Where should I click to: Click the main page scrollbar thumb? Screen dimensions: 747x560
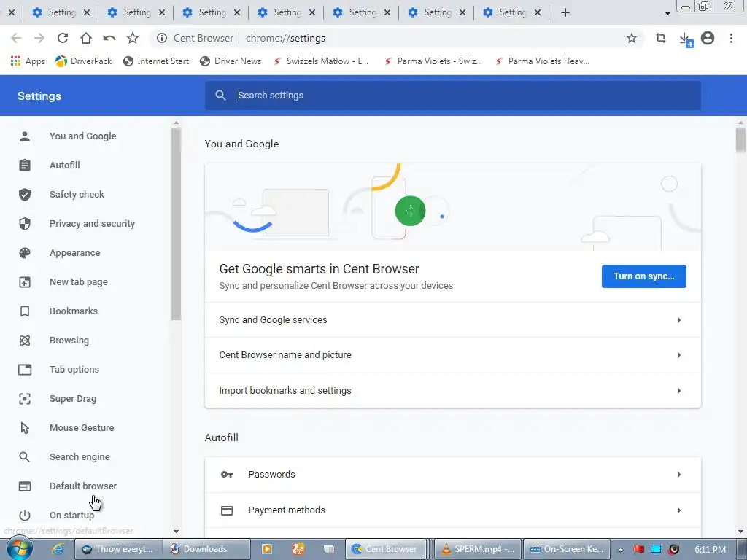pos(740,141)
